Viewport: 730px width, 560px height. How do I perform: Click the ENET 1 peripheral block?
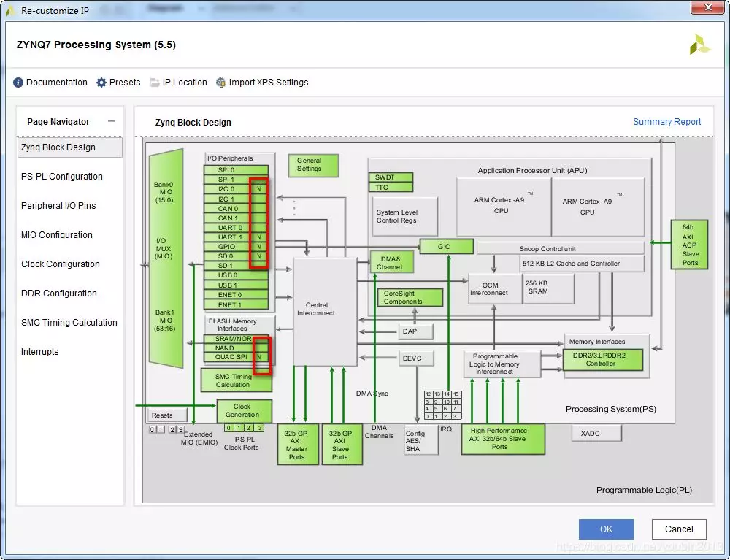coord(236,305)
